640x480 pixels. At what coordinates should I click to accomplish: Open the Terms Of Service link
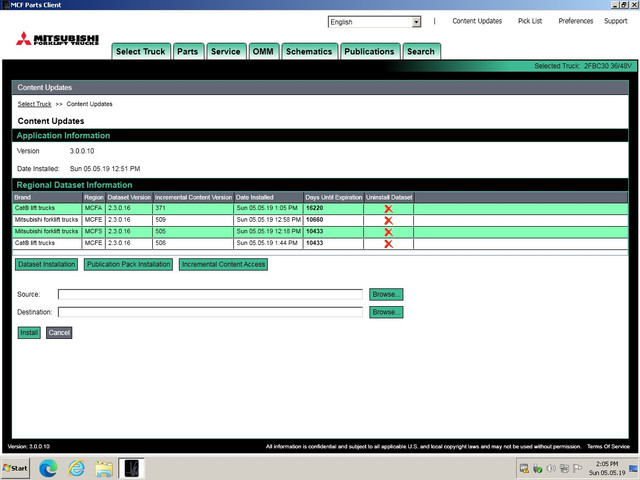click(x=608, y=447)
